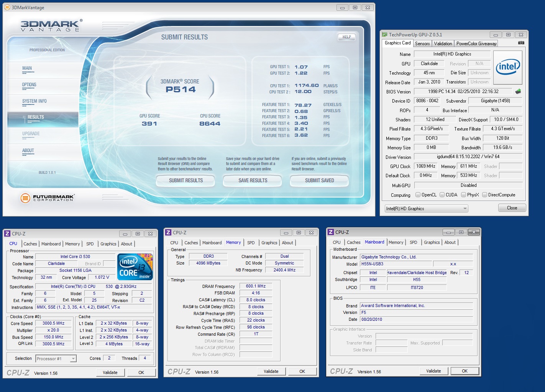545x392 pixels.
Task: Click the CPU-Z icon in the Mainboard window
Action: pyautogui.click(x=331, y=232)
